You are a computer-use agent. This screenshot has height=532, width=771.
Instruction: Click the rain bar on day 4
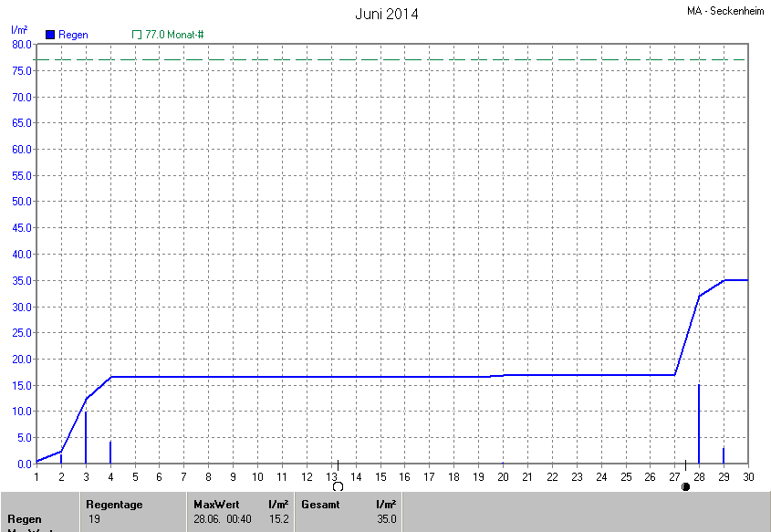coord(110,453)
